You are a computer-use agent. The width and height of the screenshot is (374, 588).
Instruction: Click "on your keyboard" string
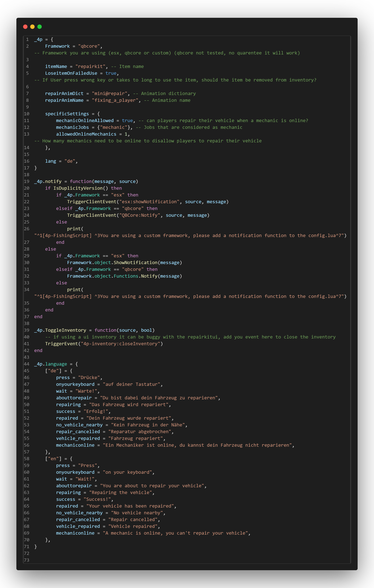point(127,472)
